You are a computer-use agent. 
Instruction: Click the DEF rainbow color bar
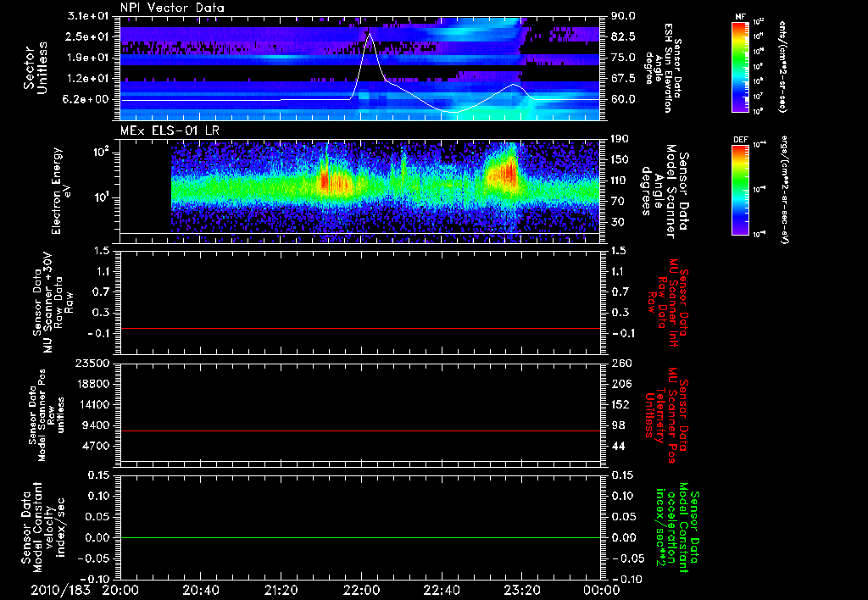[740, 189]
